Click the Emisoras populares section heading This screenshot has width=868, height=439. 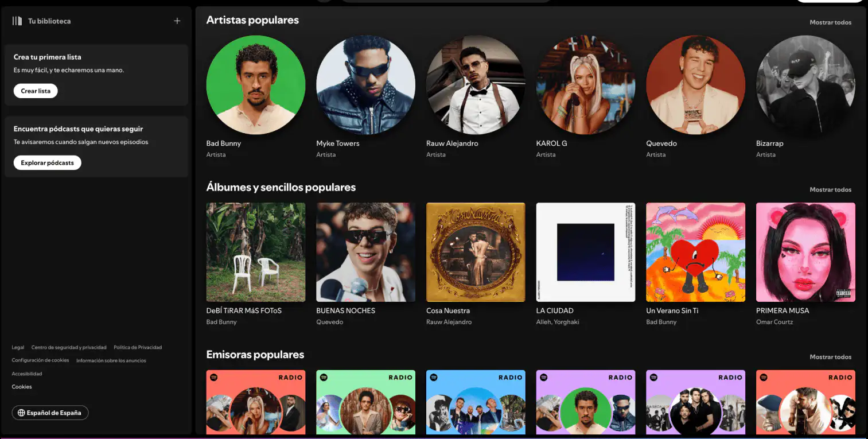click(255, 355)
